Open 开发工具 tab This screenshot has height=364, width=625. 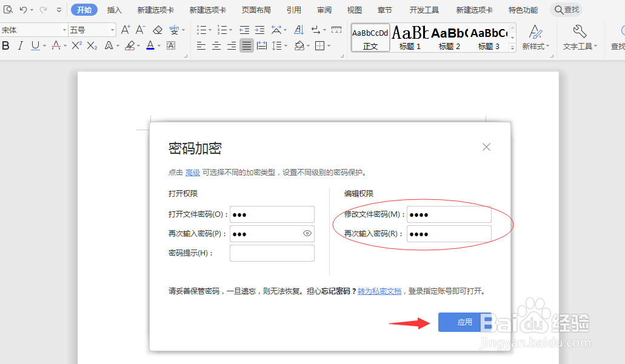(424, 10)
